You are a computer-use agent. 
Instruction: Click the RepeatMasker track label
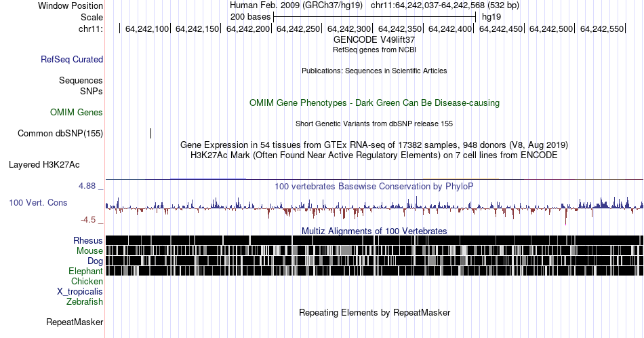coord(75,322)
